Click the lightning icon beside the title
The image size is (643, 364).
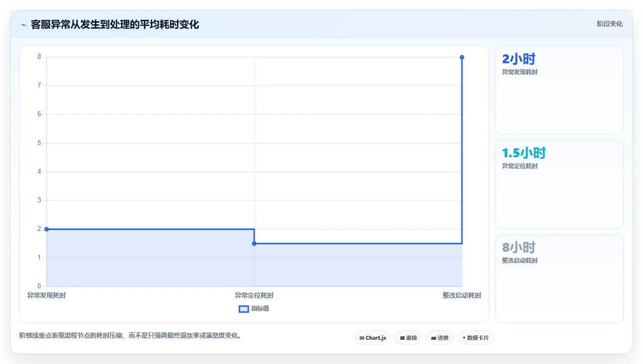(23, 25)
